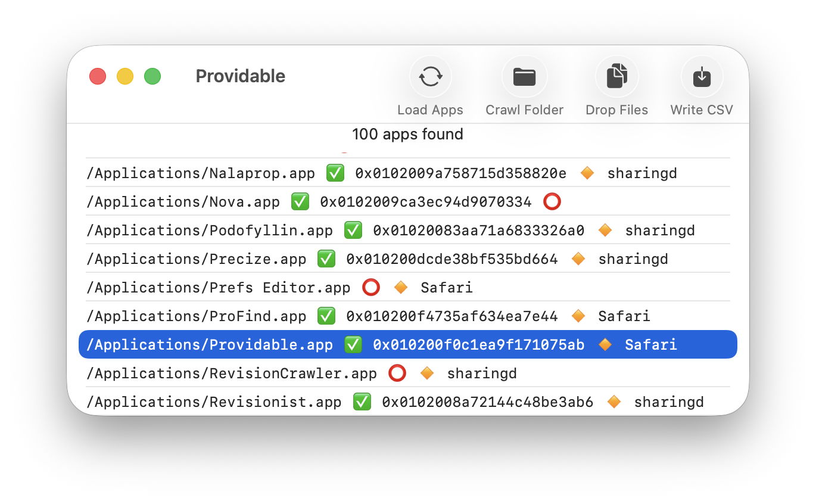Viewport: 816px width, 504px height.
Task: Click the Load Apps refresh icon
Action: (430, 77)
